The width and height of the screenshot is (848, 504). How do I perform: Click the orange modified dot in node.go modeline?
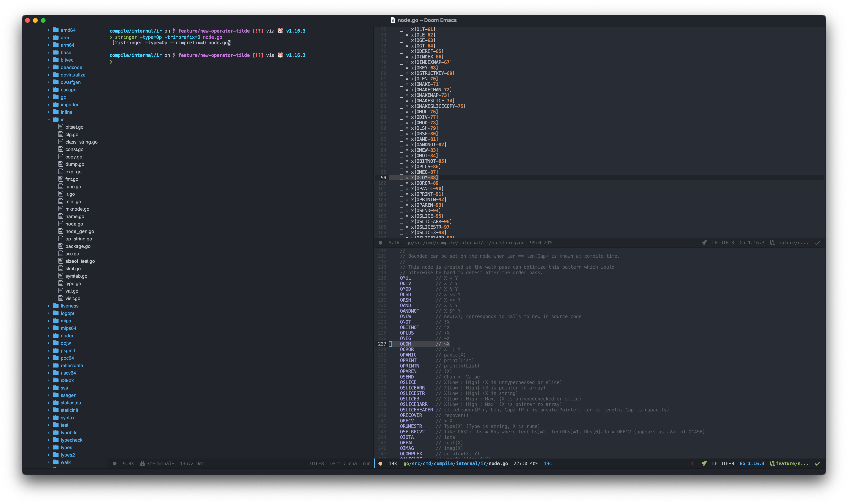(x=381, y=464)
